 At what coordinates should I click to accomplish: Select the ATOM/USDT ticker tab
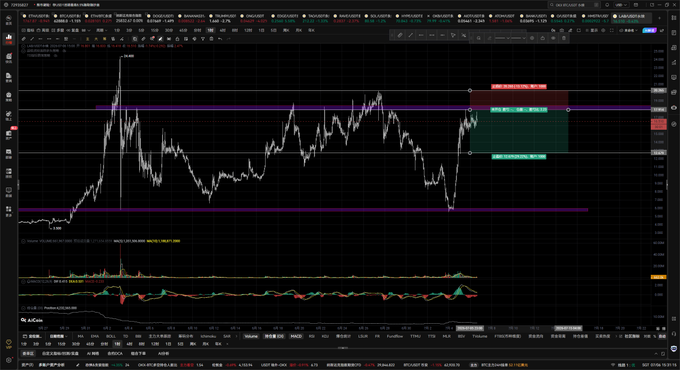pyautogui.click(x=502, y=18)
